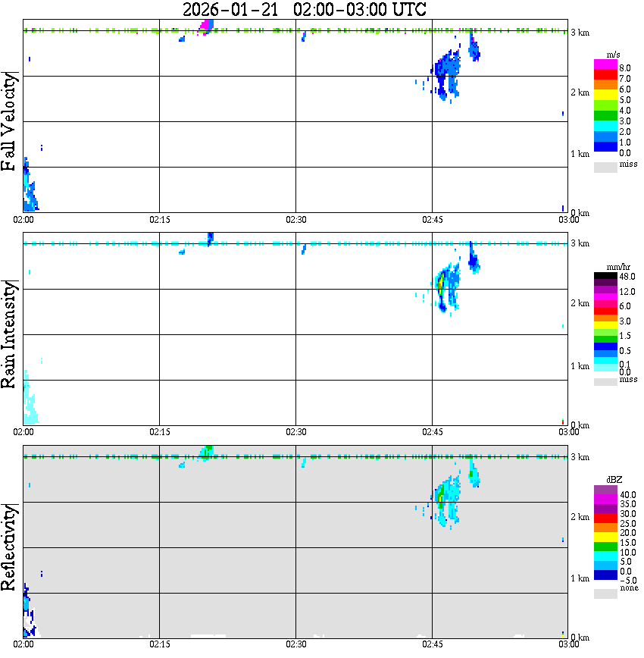The width and height of the screenshot is (644, 658).
Task: Click the 'm/s' unit label of the velocity legend
Action: [613, 55]
